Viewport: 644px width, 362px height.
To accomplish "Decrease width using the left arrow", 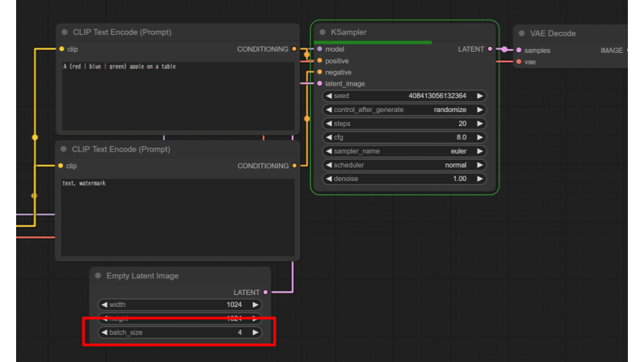I will [105, 304].
